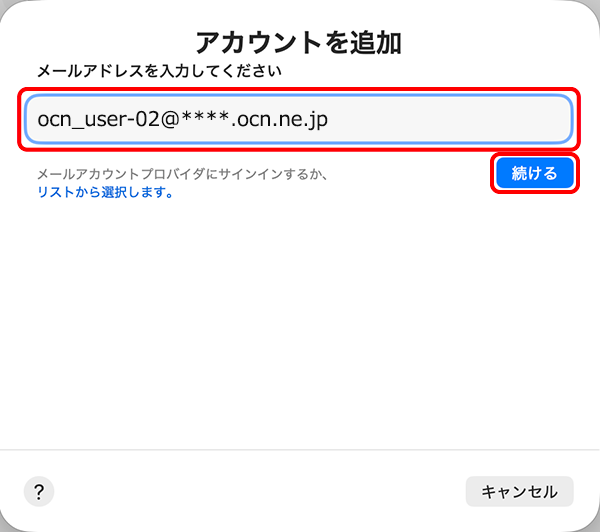
Task: Click the @ symbol in the email address
Action: [x=166, y=120]
